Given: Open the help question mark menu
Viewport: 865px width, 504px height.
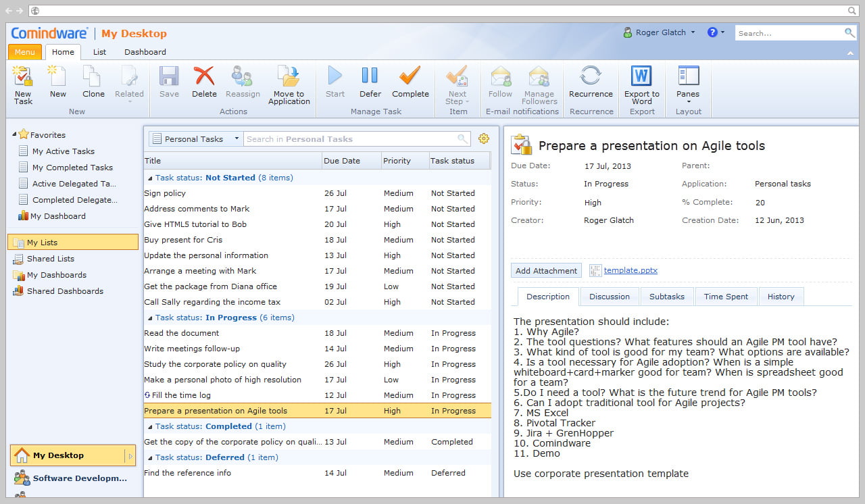Looking at the screenshot, I should coord(716,32).
